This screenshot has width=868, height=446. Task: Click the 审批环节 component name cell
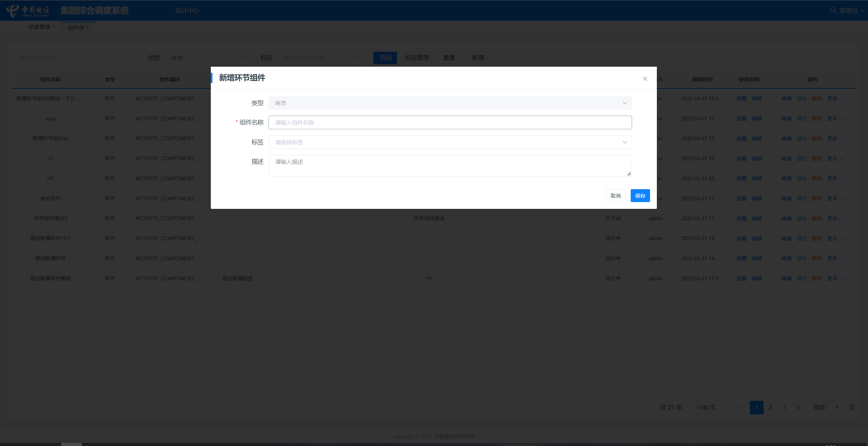(x=50, y=198)
